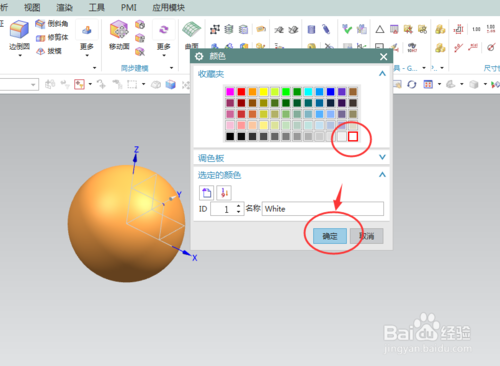The image size is (500, 366).
Task: Cancel the color dialog with 取消
Action: (x=367, y=236)
